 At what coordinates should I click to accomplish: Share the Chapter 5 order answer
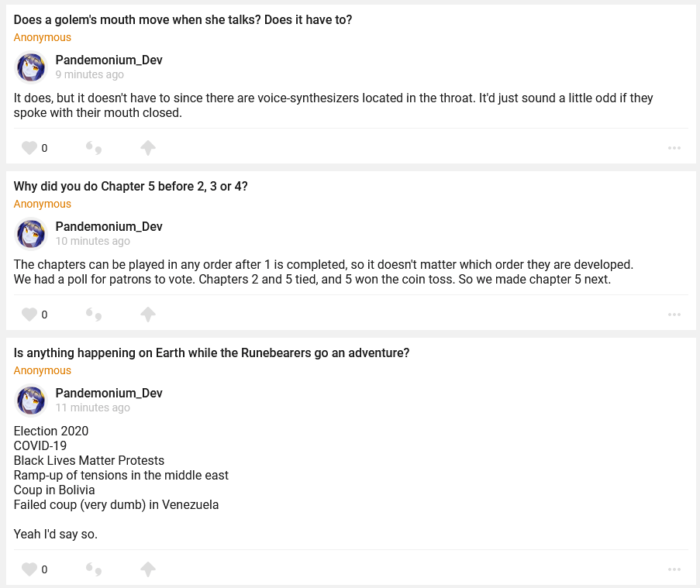click(148, 315)
